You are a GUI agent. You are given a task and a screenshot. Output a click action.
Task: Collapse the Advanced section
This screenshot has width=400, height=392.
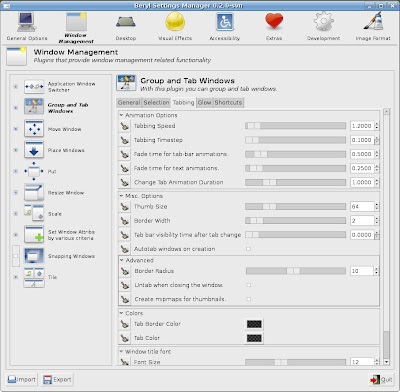(x=122, y=260)
